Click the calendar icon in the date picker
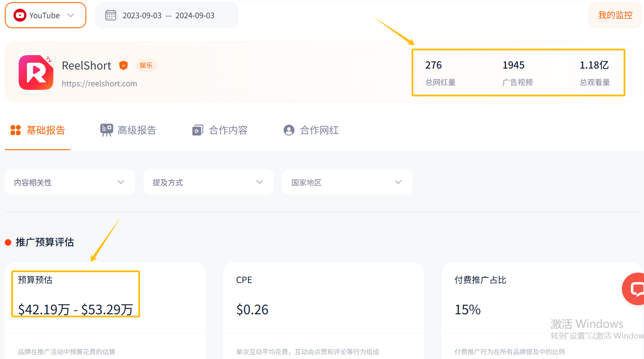Image resolution: width=644 pixels, height=359 pixels. click(x=111, y=15)
